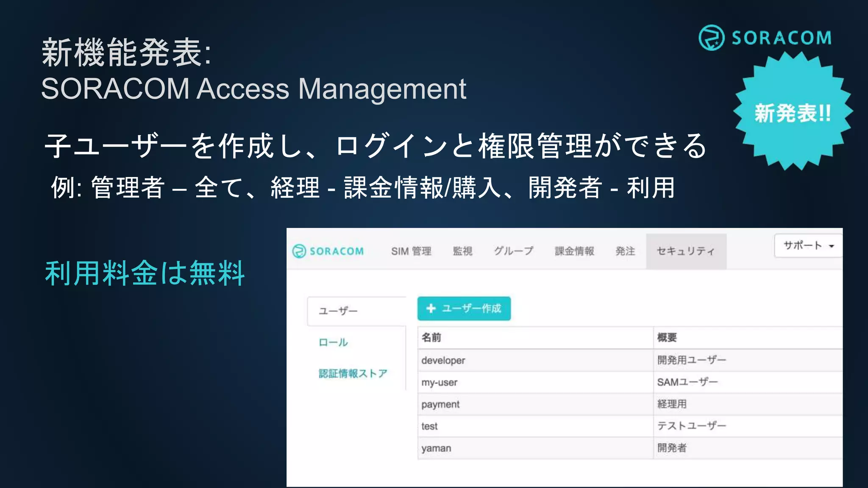The image size is (868, 488).
Task: Click the ユーザー作成 button
Action: click(x=464, y=308)
